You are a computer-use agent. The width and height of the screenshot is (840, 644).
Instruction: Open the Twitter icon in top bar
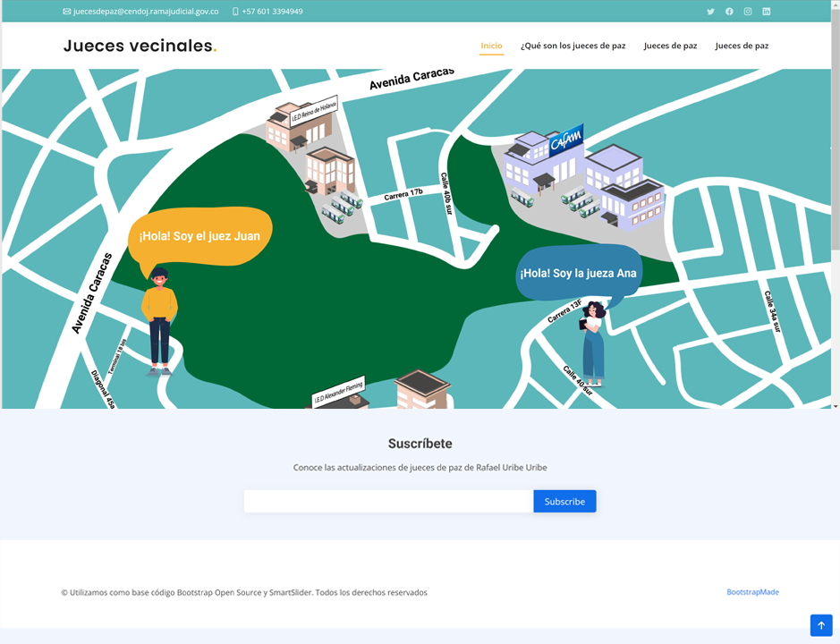pyautogui.click(x=710, y=12)
